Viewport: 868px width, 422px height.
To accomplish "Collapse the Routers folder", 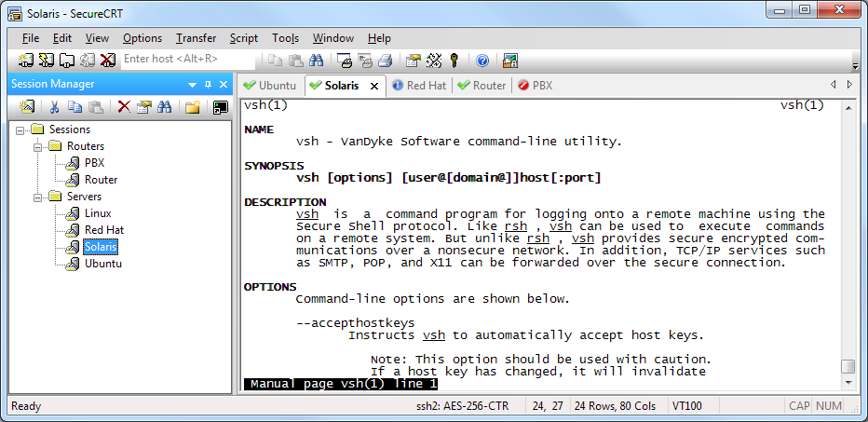I will [x=37, y=147].
